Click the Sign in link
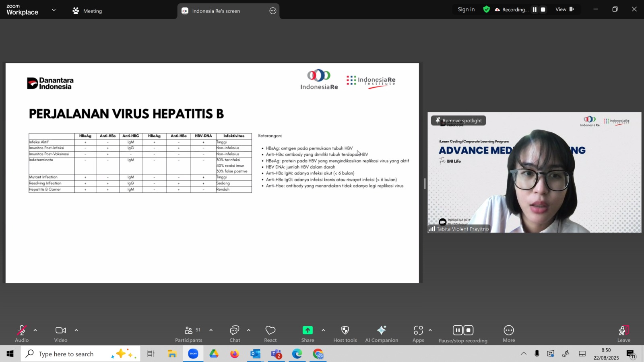 click(466, 9)
